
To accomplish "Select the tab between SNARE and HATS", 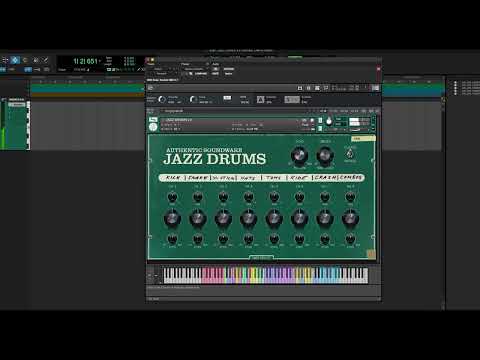I will point(224,178).
